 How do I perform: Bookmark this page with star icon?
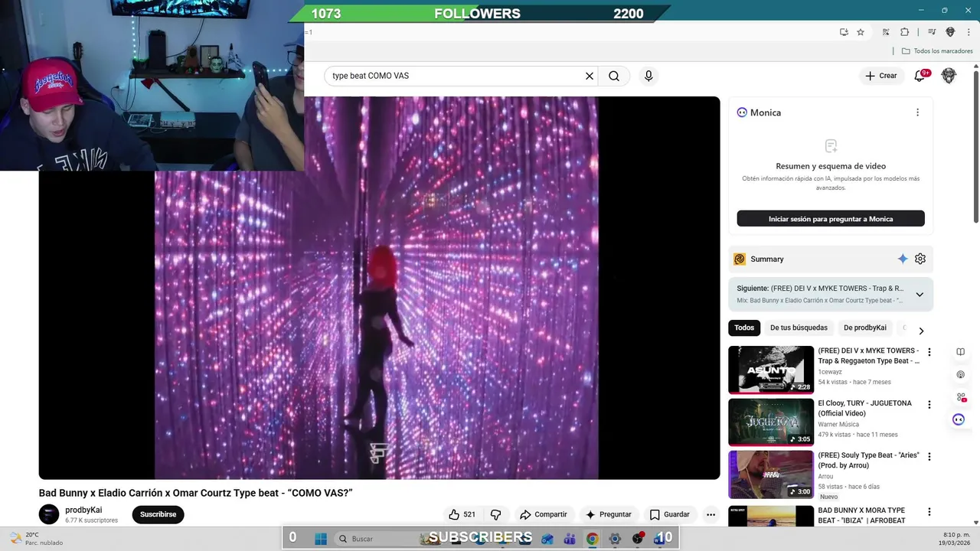tap(861, 32)
